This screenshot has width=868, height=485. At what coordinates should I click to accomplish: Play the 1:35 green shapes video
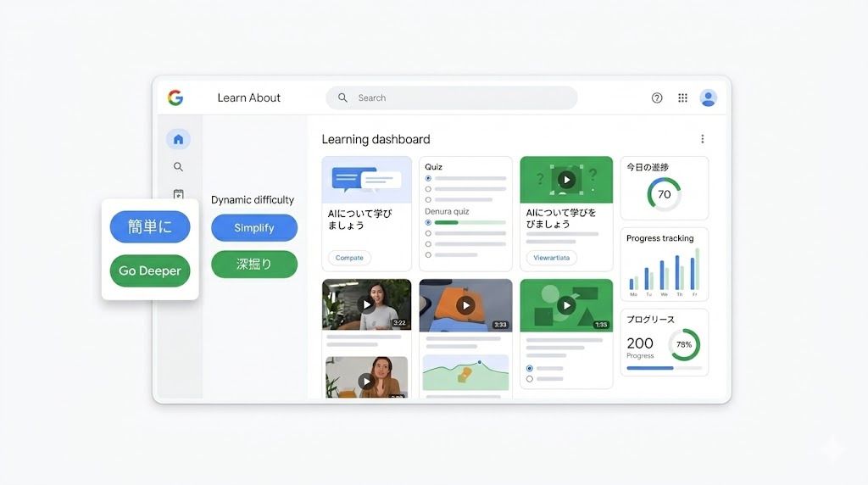coord(565,305)
